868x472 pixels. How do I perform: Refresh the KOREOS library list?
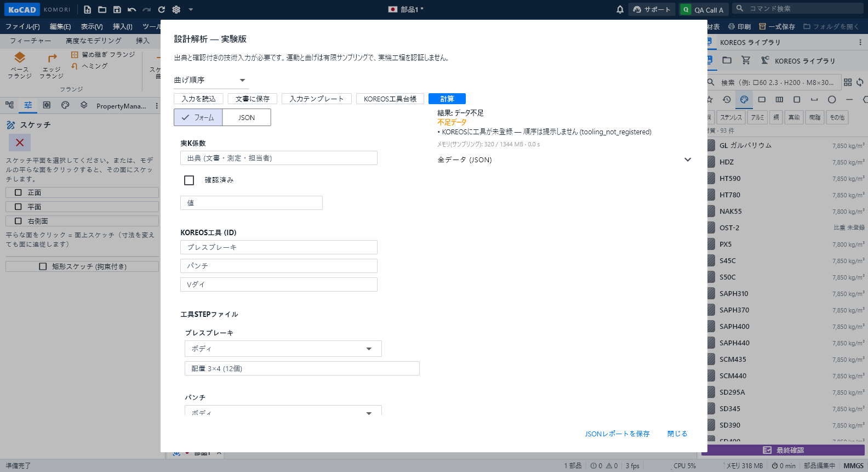(x=860, y=82)
